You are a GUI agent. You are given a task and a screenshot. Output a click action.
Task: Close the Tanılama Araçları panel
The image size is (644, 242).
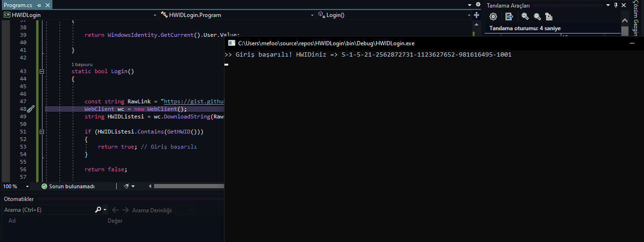pyautogui.click(x=624, y=5)
